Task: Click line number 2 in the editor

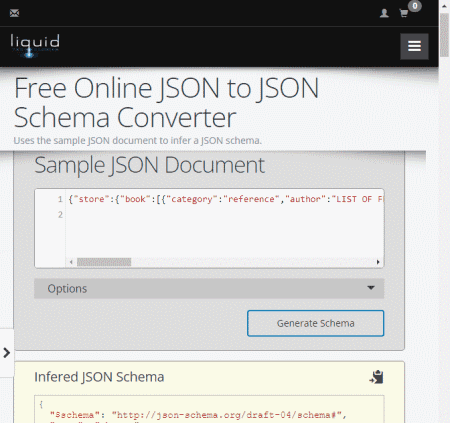Action: [x=60, y=214]
